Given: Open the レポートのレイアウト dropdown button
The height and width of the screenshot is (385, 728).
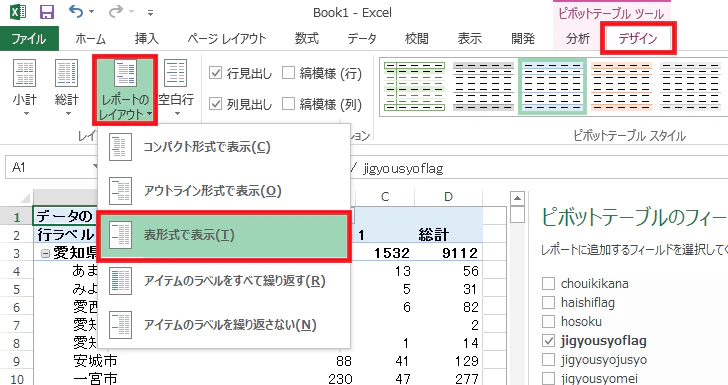Looking at the screenshot, I should click(125, 90).
